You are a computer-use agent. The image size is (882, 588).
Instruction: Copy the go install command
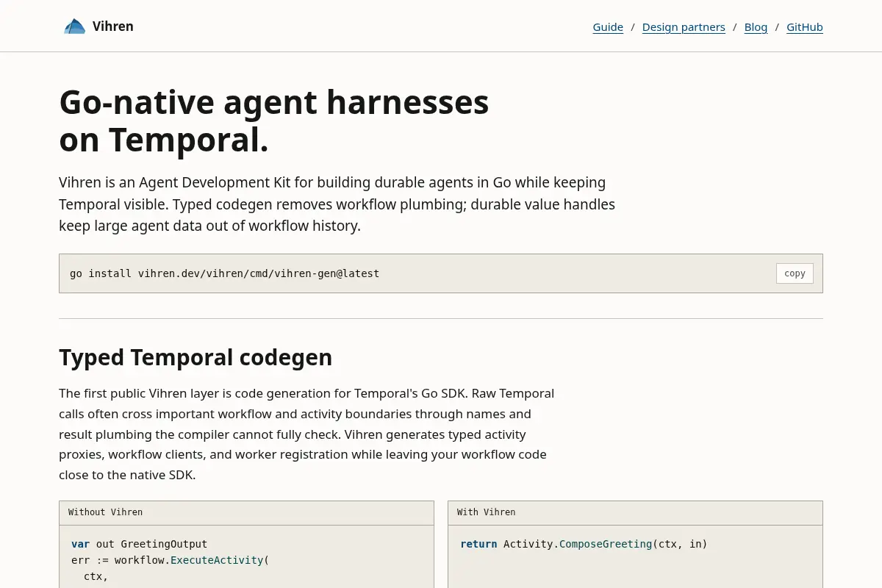coord(795,273)
